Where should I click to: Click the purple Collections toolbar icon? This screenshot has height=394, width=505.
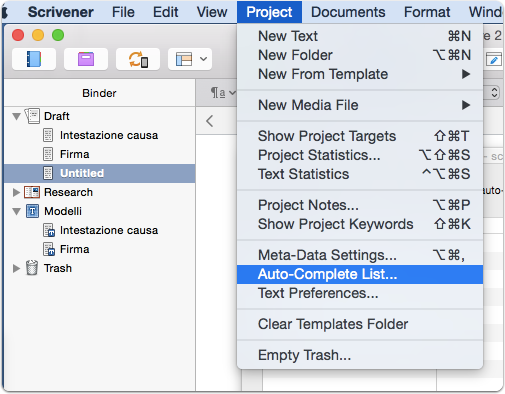tap(86, 59)
